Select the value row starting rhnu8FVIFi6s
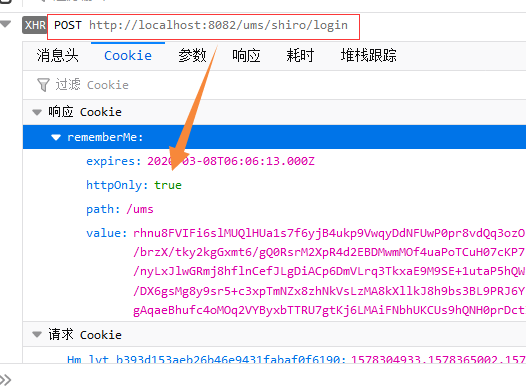526x387 pixels. pos(305,233)
